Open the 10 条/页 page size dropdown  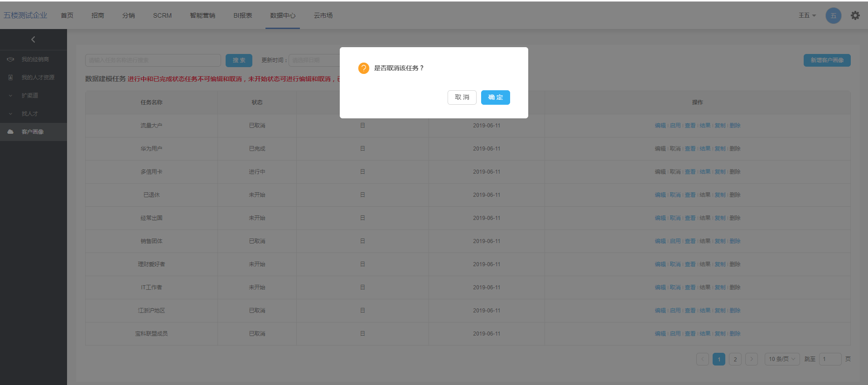(x=781, y=359)
